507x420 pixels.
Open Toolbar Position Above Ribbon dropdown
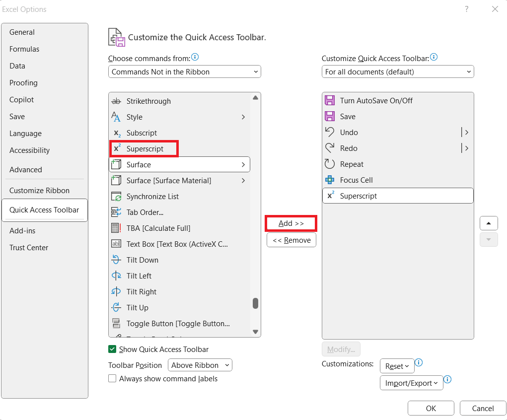[x=200, y=365]
